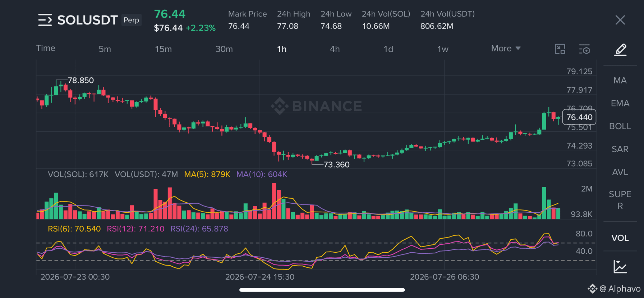
Task: Tap the 79.125 price axis label
Action: click(579, 71)
